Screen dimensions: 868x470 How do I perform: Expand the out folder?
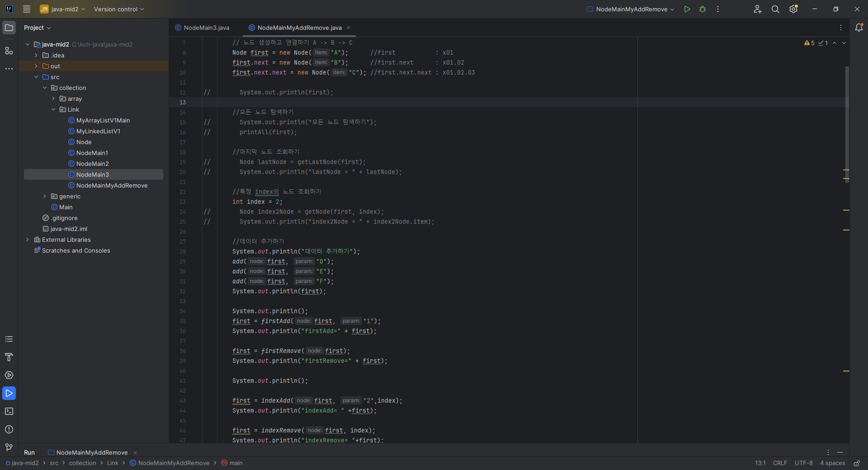coord(36,66)
